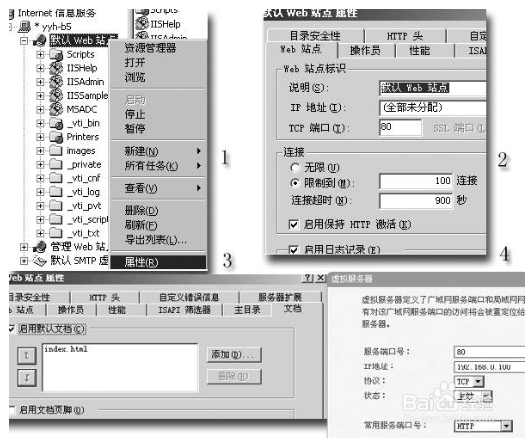
Task: Open the 协议 TCP dropdown
Action: [478, 381]
